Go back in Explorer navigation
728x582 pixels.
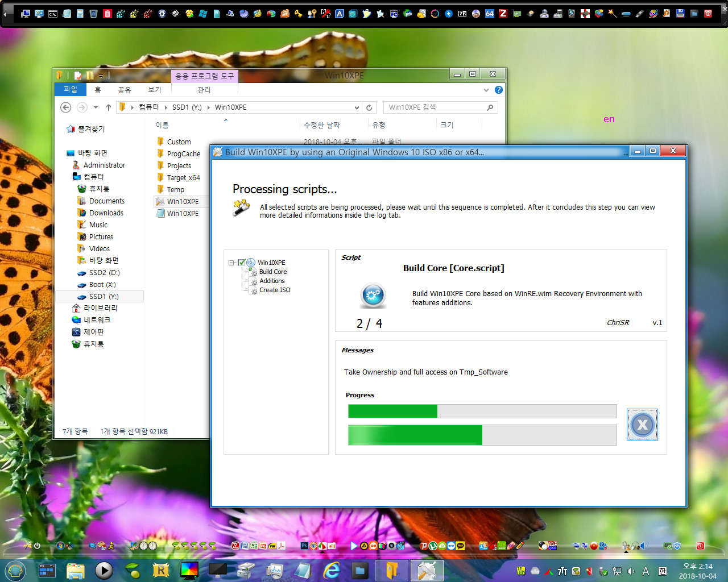66,107
